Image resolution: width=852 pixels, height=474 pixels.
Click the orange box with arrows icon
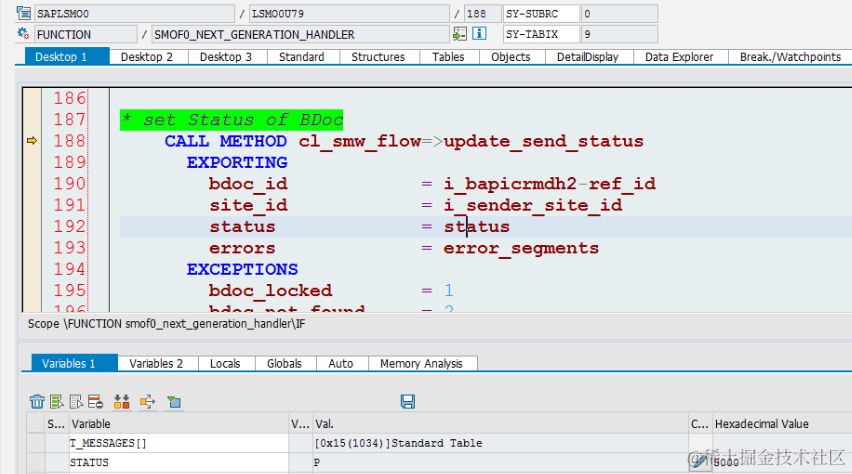[x=147, y=402]
